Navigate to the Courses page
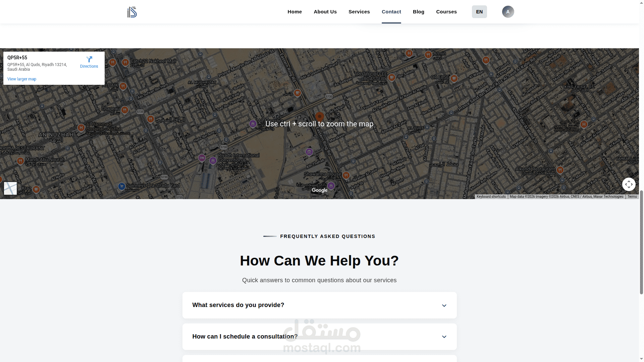The image size is (644, 362). click(x=446, y=12)
